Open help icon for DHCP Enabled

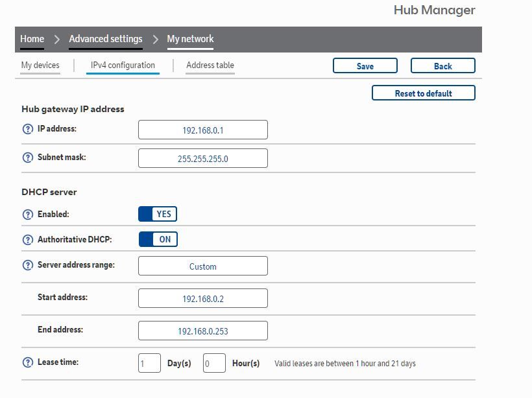point(27,215)
